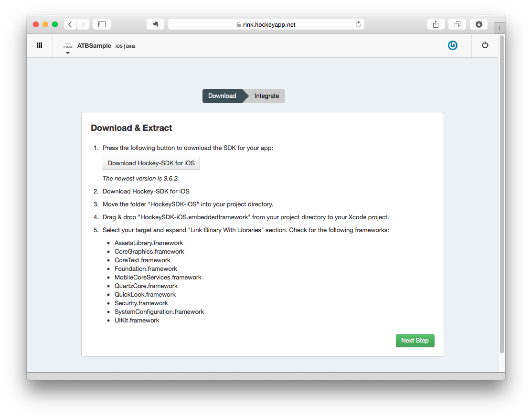Reload the page with the refresh icon

coord(358,24)
